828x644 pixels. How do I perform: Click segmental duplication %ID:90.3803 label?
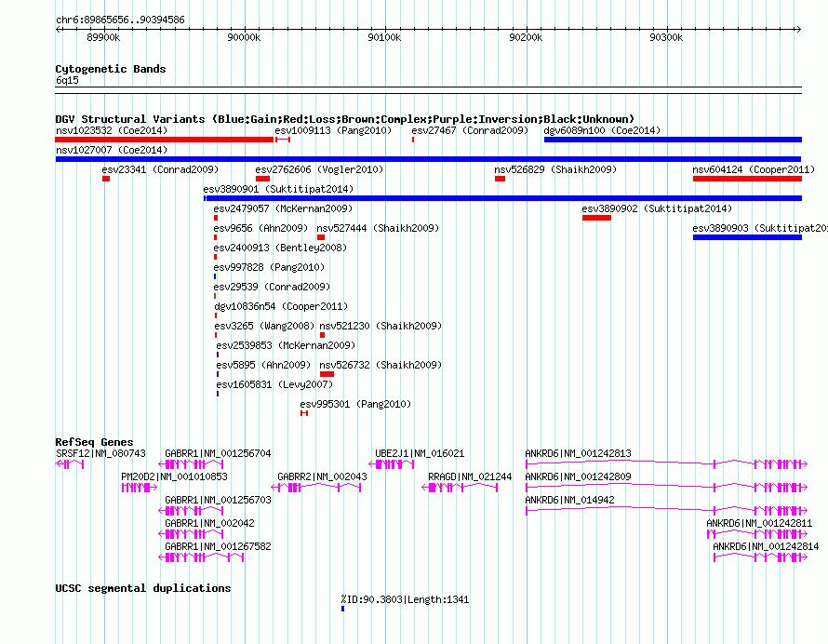tap(405, 599)
